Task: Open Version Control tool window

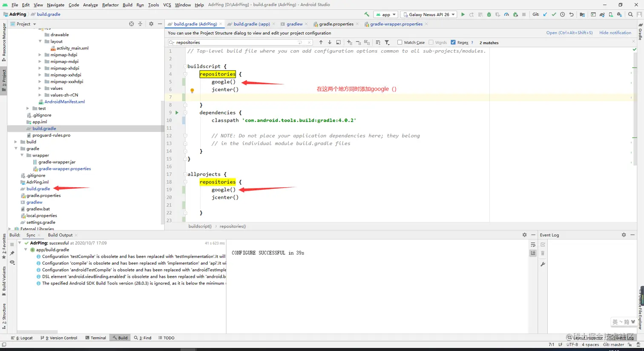Action: 59,338
